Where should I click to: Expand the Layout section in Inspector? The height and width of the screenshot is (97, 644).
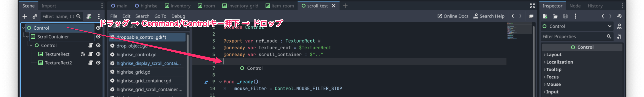tap(554, 55)
